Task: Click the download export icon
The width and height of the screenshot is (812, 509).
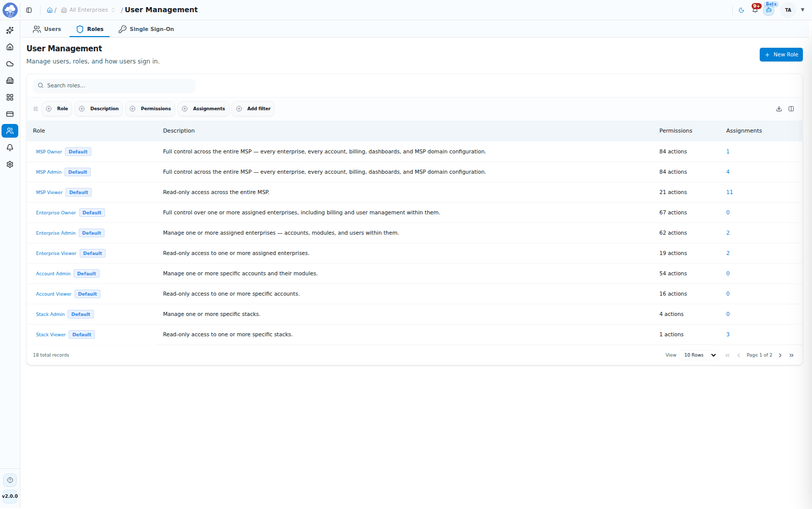Action: click(779, 109)
